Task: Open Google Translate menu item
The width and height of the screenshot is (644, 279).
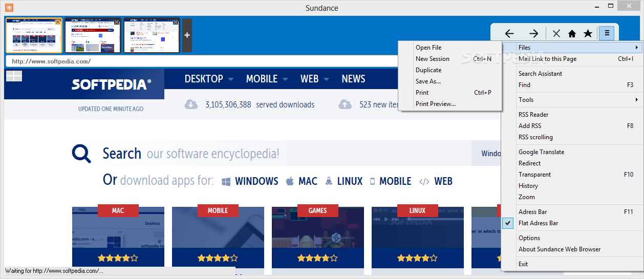Action: pos(572,152)
